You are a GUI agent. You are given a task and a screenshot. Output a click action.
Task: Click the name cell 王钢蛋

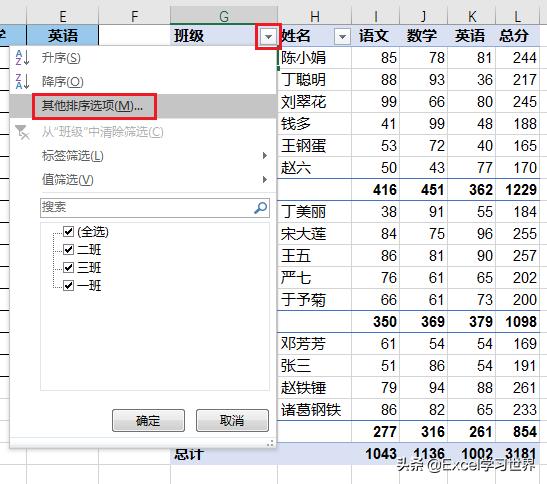coord(315,146)
